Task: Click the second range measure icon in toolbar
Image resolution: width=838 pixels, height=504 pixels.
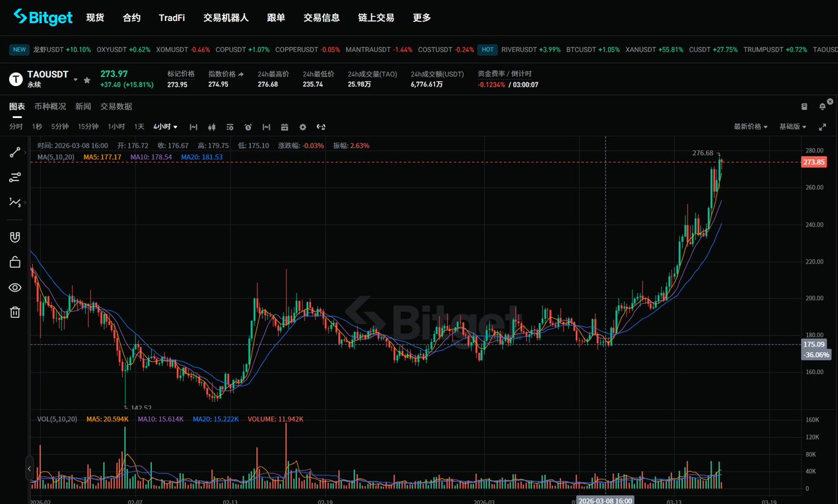Action: [x=266, y=127]
